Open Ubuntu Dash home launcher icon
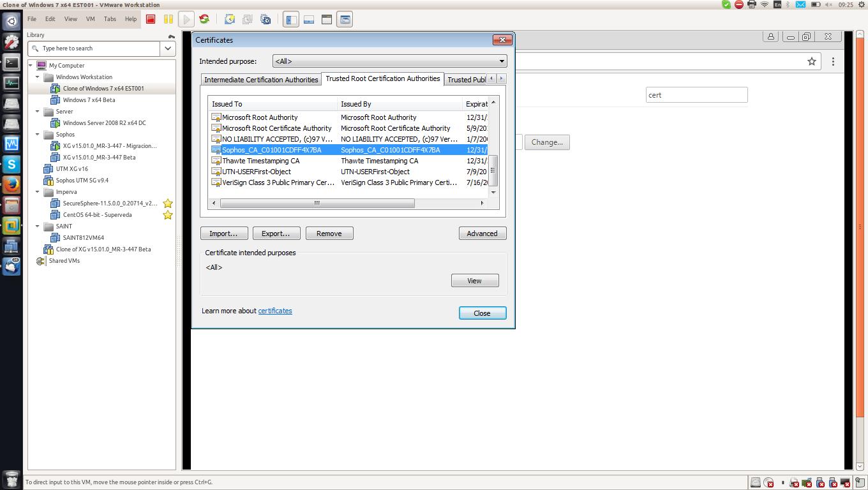This screenshot has width=868, height=490. pyautogui.click(x=11, y=21)
